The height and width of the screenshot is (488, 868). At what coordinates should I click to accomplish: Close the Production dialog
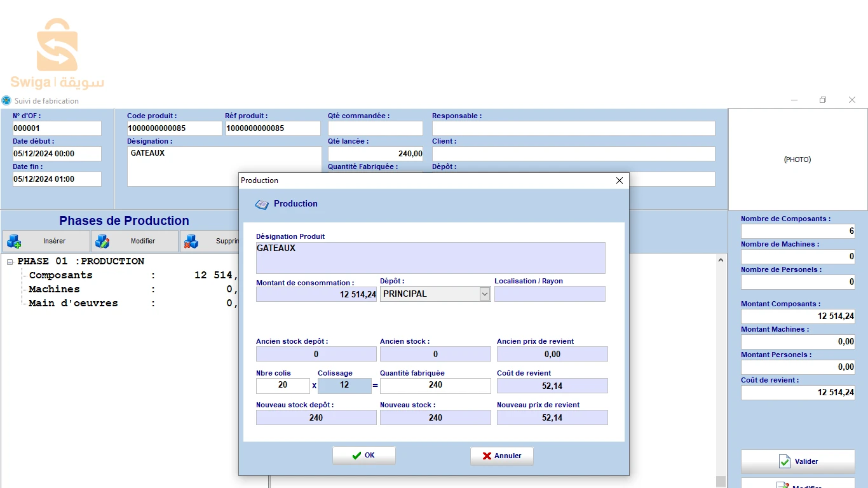coord(620,180)
